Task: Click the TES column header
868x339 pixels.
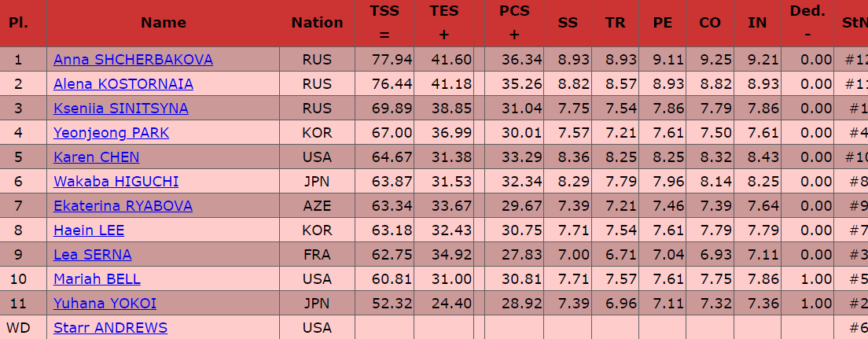Action: tap(444, 24)
